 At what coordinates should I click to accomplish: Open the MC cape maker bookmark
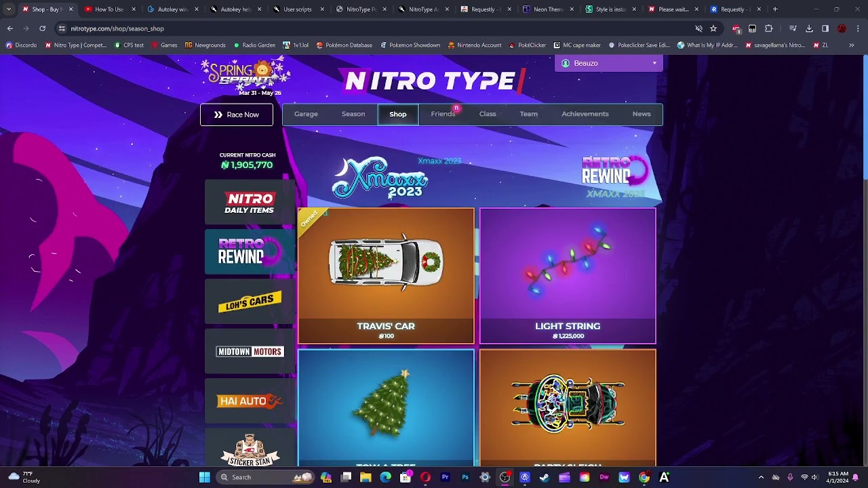(x=577, y=45)
